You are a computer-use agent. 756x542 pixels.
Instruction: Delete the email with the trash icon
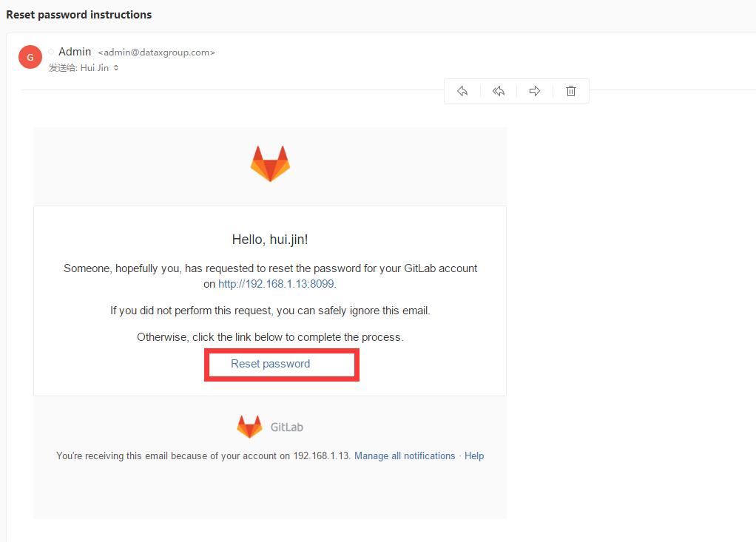[x=571, y=91]
